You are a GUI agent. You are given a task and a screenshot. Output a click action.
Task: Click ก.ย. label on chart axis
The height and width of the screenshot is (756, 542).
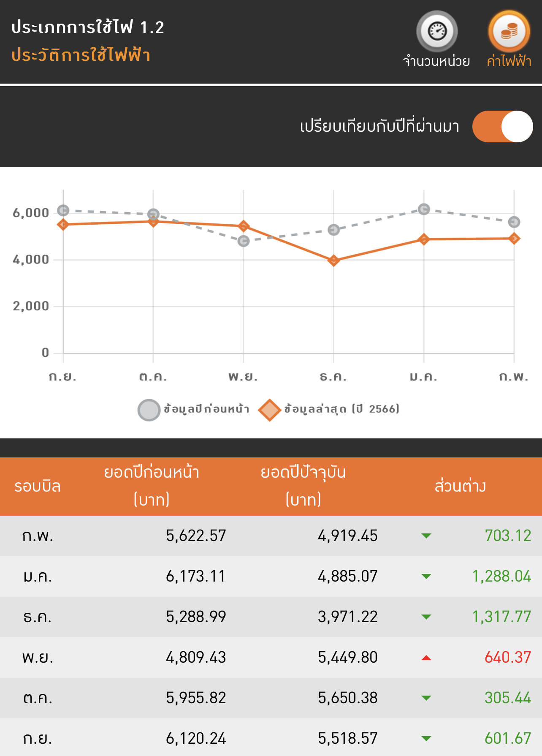coord(62,376)
